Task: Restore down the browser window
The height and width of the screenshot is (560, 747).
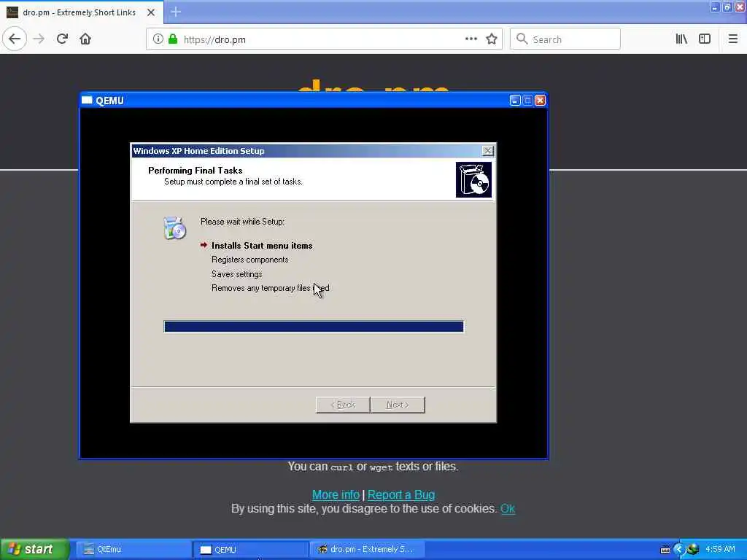Action: click(x=727, y=7)
